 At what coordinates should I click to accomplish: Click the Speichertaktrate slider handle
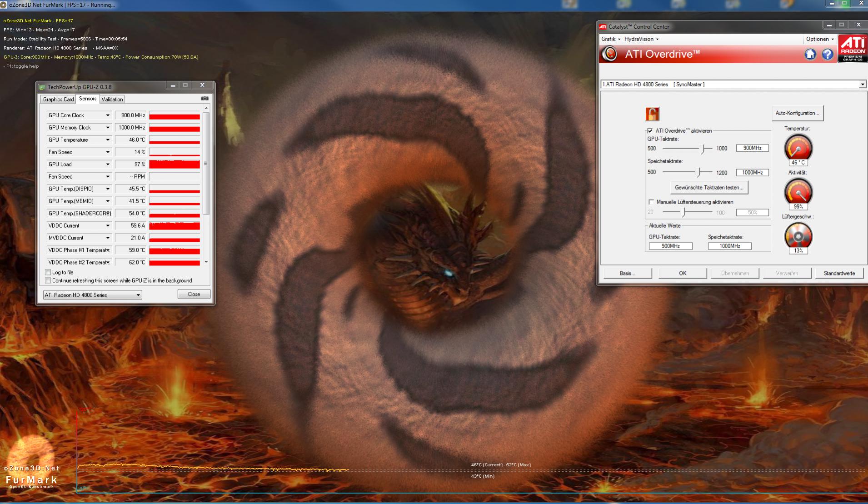[x=699, y=172]
